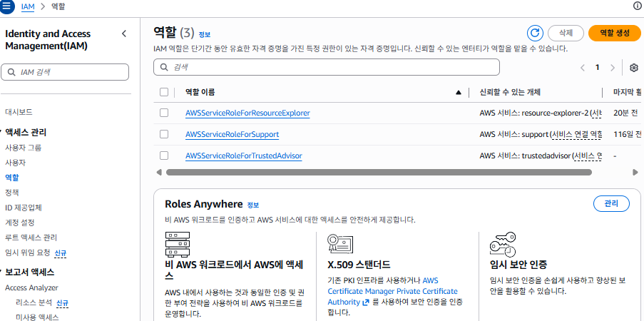Click the horizontal scrollbar under the roles table
This screenshot has height=321, width=644.
click(x=379, y=172)
